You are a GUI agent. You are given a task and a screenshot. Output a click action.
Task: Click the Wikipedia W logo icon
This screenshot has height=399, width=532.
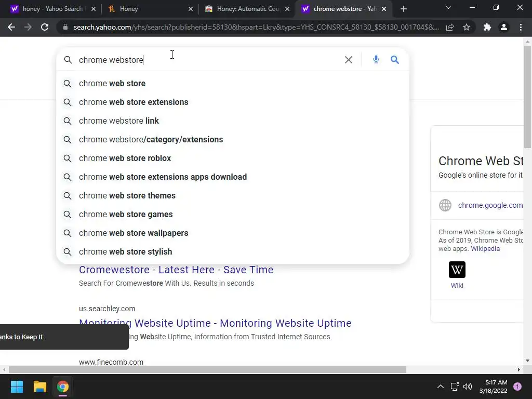click(457, 270)
